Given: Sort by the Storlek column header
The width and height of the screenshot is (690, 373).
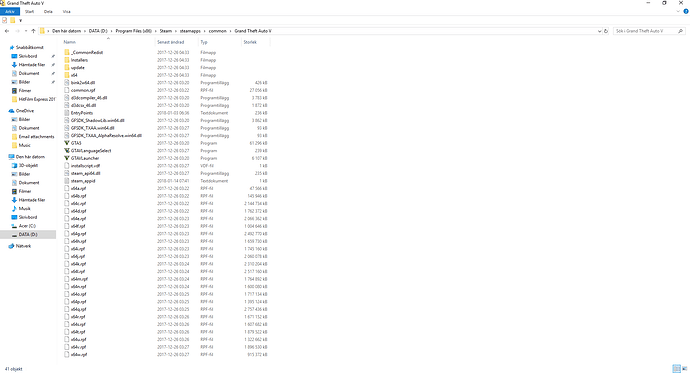Looking at the screenshot, I should pyautogui.click(x=250, y=42).
